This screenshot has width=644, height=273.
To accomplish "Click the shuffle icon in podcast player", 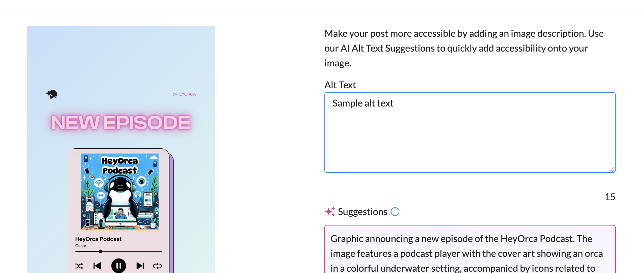I will 79,266.
